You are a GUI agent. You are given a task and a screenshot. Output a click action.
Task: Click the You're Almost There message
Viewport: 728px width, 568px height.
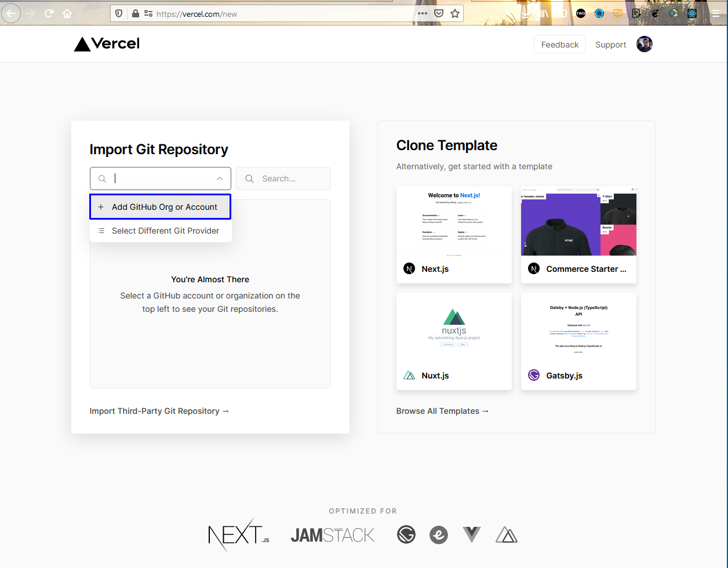[x=210, y=279]
